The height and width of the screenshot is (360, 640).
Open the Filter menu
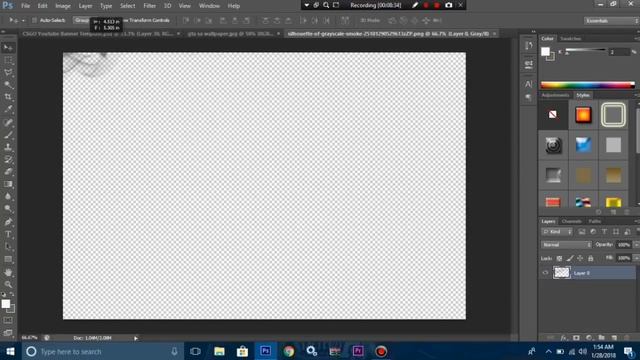149,6
